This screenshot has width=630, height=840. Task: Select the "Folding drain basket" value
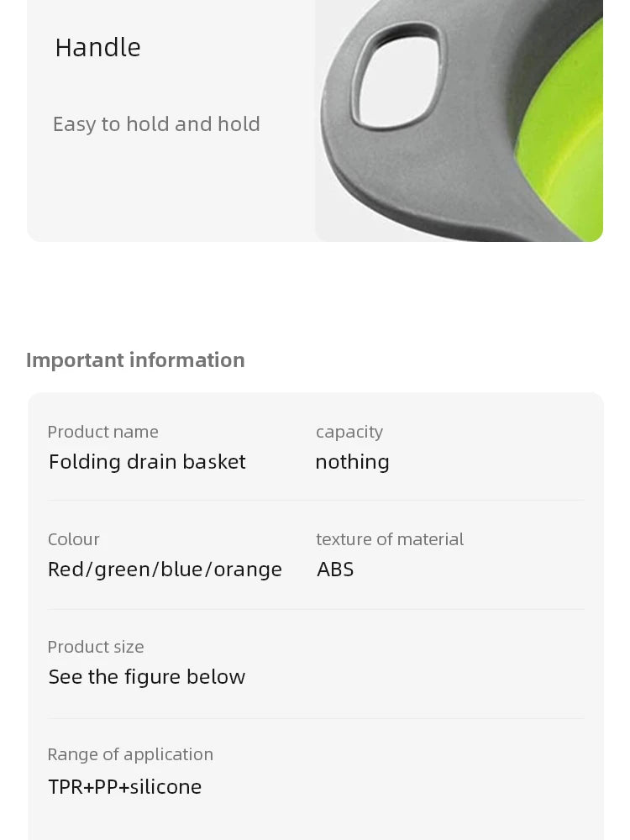(147, 462)
